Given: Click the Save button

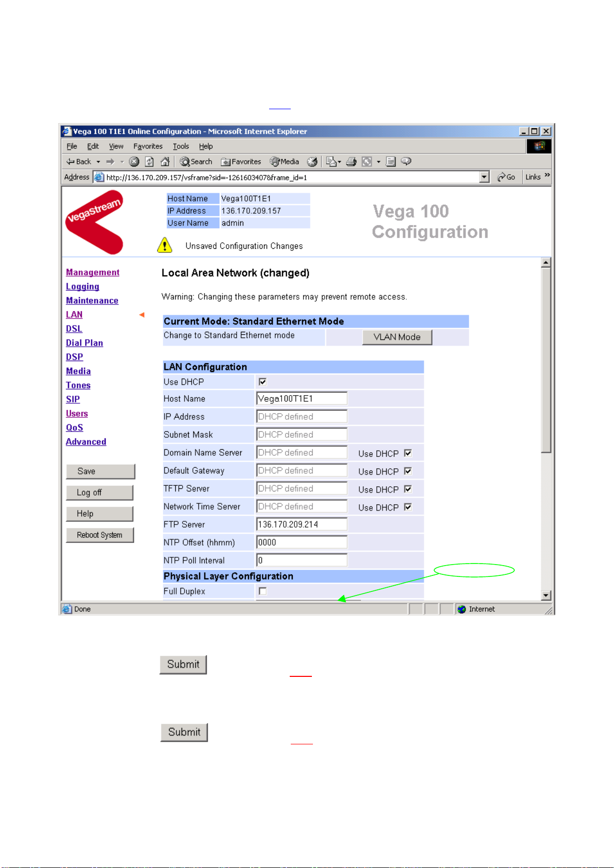Looking at the screenshot, I should point(101,471).
